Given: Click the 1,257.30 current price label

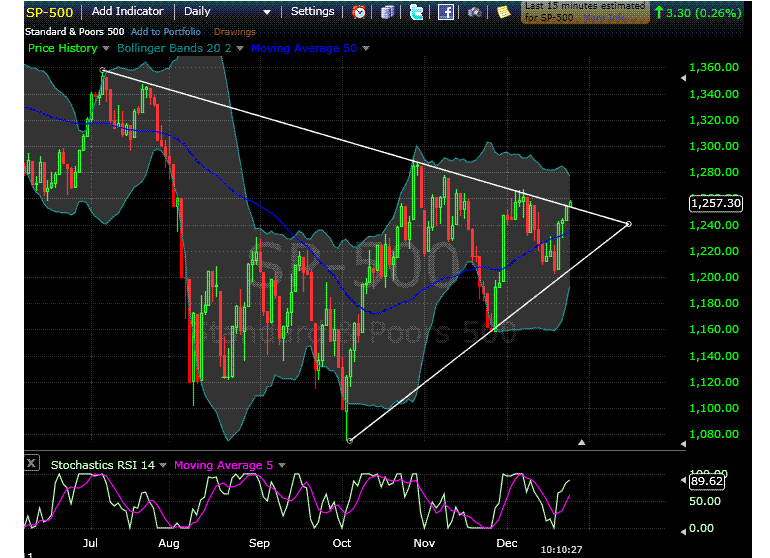Looking at the screenshot, I should point(715,203).
